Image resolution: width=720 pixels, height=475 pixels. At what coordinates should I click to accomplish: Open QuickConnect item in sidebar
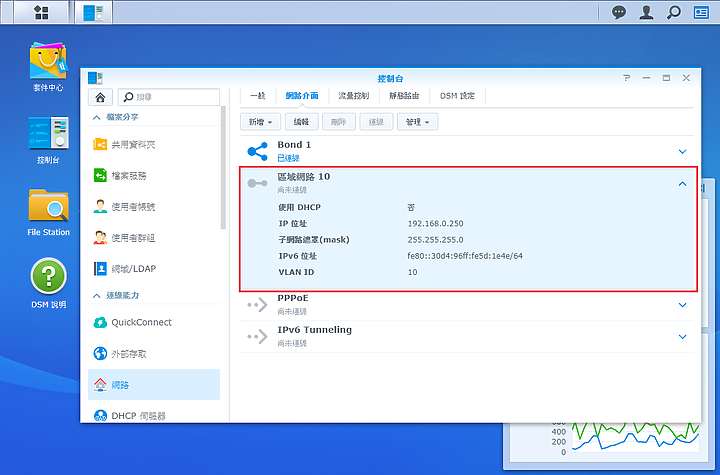pos(154,322)
